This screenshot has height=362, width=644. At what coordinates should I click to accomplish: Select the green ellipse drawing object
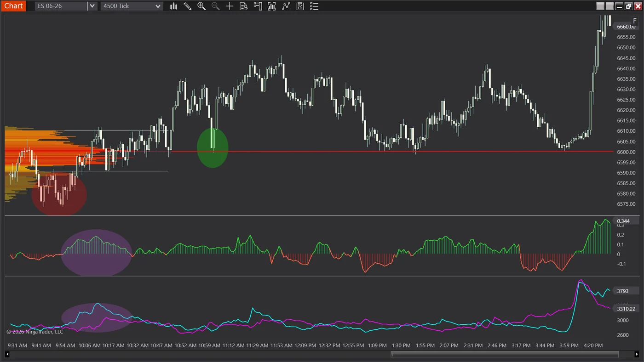click(213, 147)
